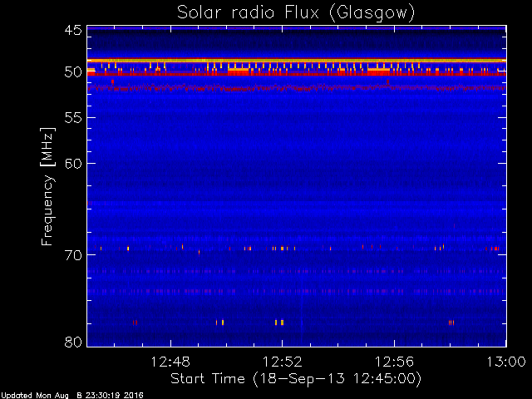
Task: Click the "Updated Mon Aug 8 23:30:19 2016" footer text
Action: (71, 396)
